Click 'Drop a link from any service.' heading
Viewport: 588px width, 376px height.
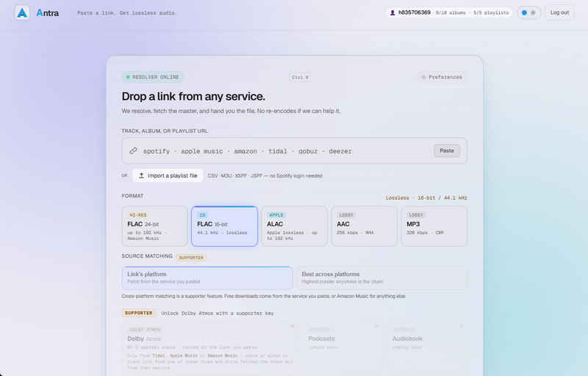[x=193, y=96]
